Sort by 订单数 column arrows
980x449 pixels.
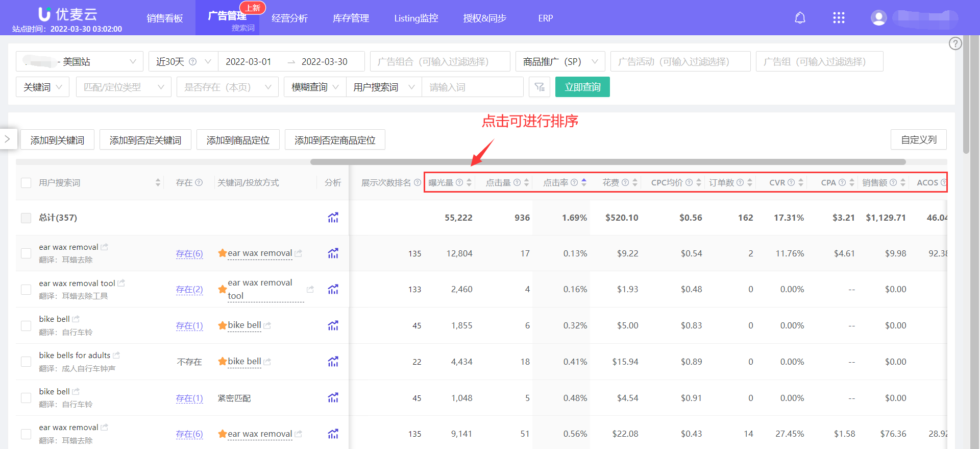[x=750, y=182]
